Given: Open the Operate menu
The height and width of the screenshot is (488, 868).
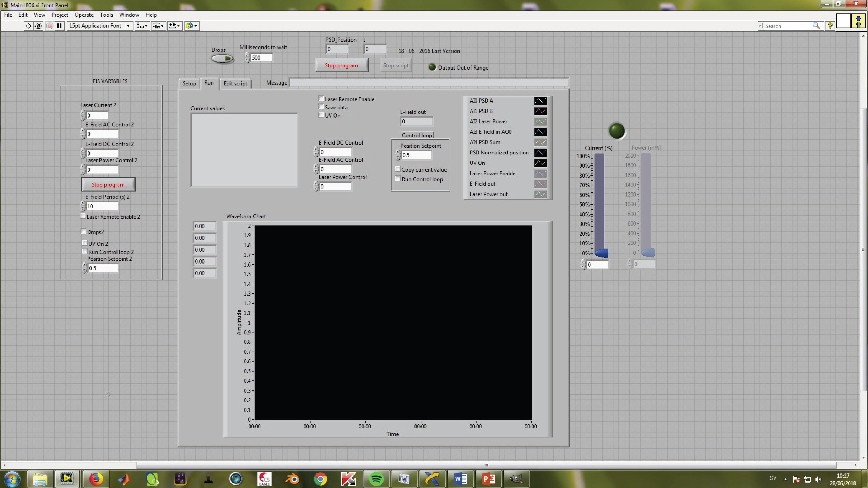Looking at the screenshot, I should (x=84, y=15).
